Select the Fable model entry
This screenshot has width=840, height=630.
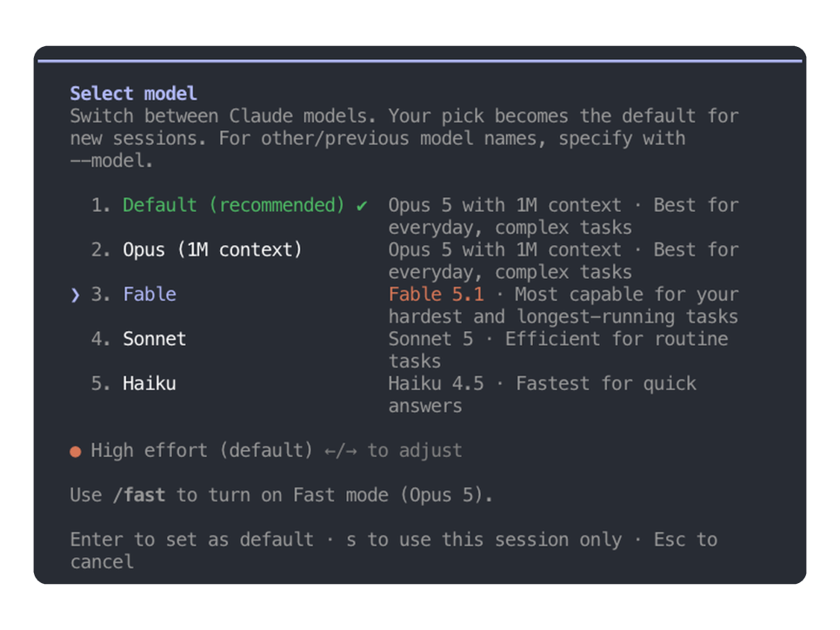(150, 295)
